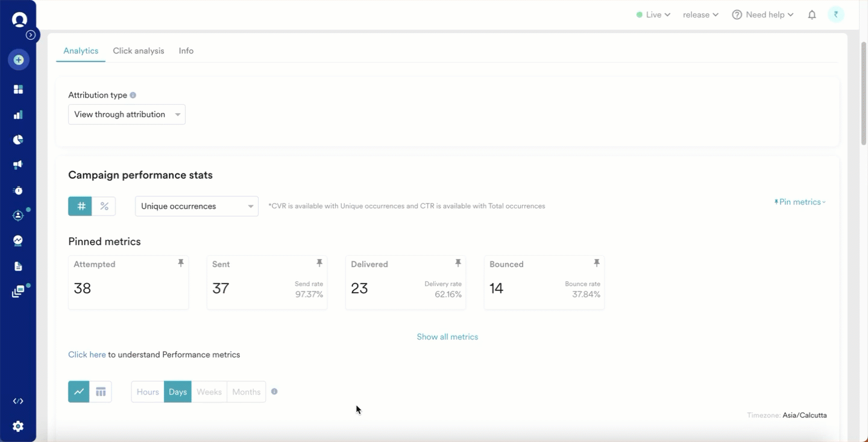
Task: Click the Pinned metrics heading
Action: pos(104,241)
